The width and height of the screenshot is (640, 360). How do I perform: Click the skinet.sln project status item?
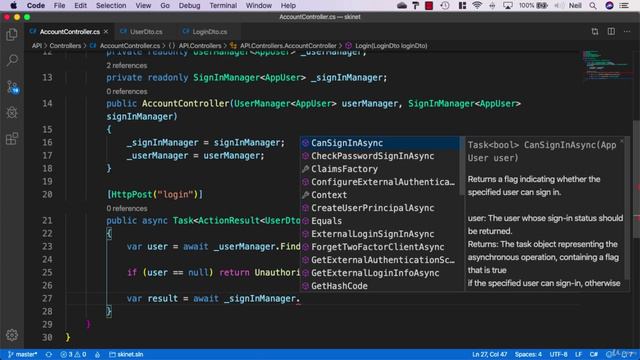(x=126, y=354)
